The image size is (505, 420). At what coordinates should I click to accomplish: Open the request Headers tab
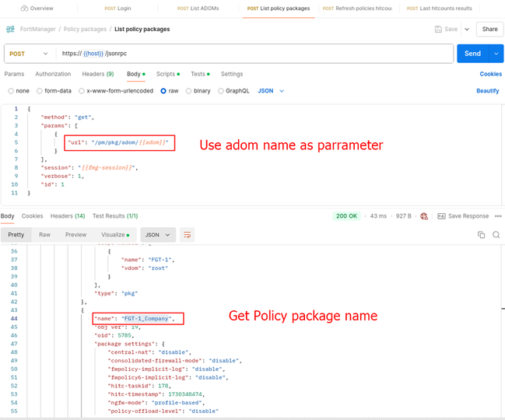(x=99, y=74)
